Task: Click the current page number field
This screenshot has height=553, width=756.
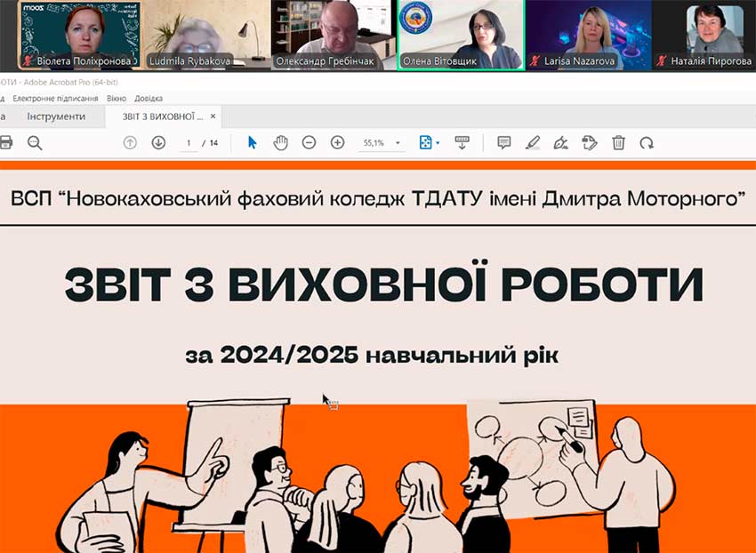Action: coord(189,143)
